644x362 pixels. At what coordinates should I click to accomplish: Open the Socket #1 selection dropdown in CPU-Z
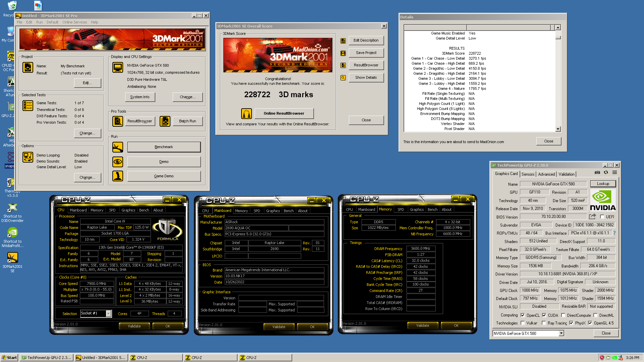pos(108,313)
